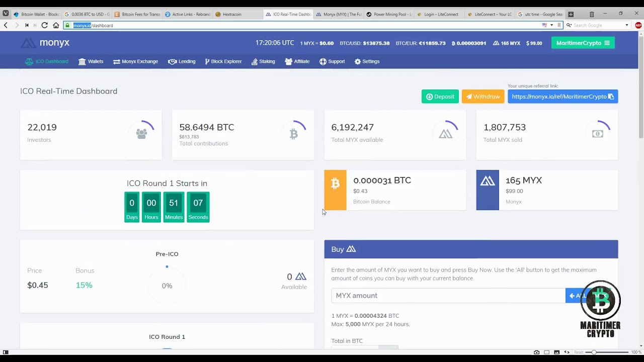Click the Pre-ICO 0% progress circle

click(x=167, y=286)
